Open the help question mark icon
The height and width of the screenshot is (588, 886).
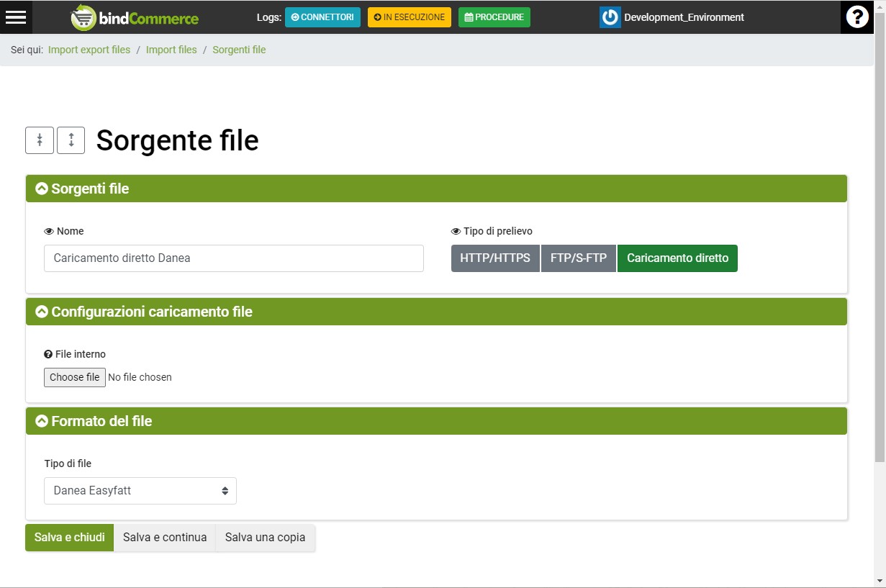point(856,17)
